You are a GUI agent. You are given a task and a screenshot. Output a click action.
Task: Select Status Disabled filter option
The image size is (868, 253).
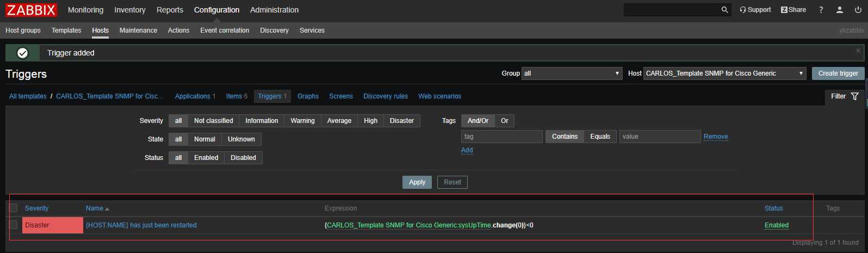pyautogui.click(x=243, y=158)
